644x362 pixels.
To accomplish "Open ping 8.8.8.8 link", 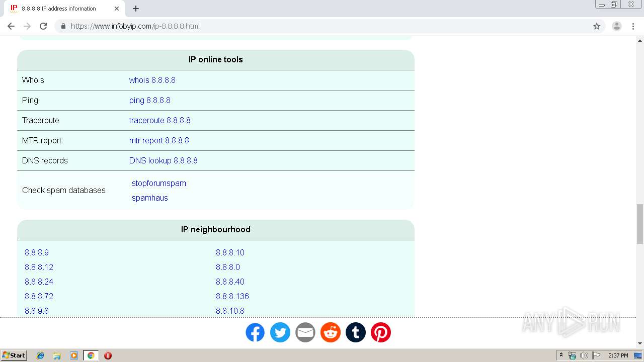I will click(149, 100).
